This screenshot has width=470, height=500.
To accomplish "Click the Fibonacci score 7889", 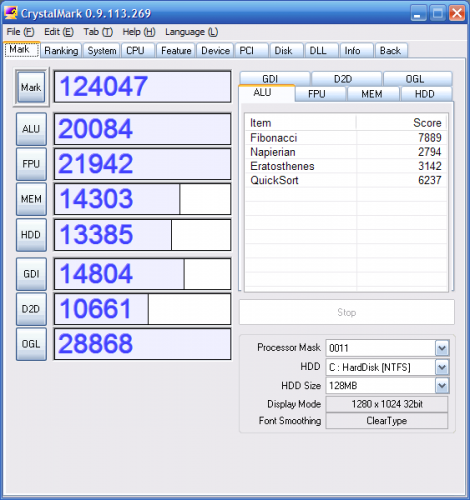I will click(x=430, y=138).
